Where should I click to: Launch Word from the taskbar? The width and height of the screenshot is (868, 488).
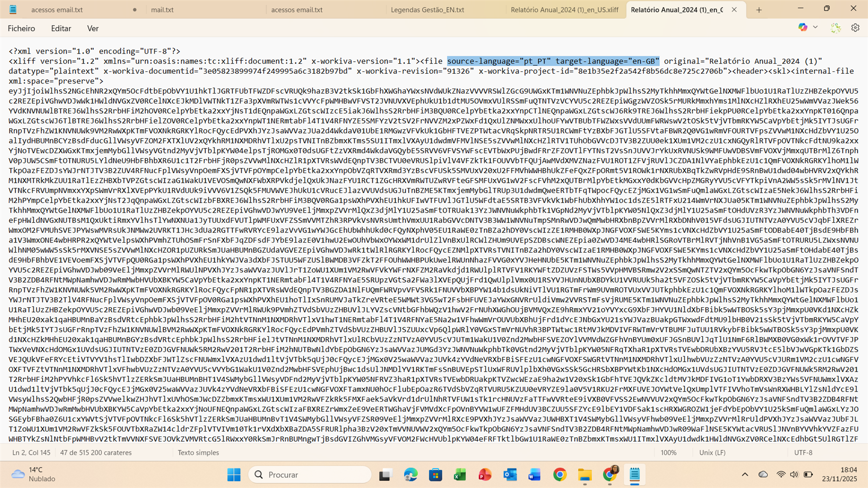tap(534, 474)
